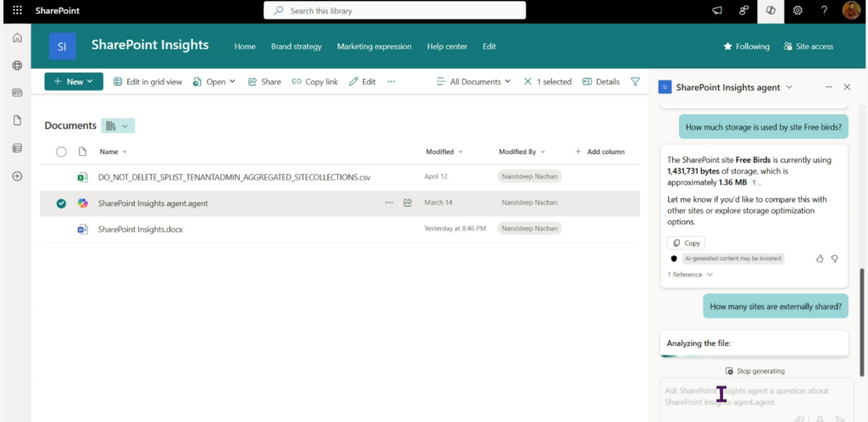Screen dimensions: 868x422
Task: Click the Copy link button
Action: pyautogui.click(x=314, y=81)
